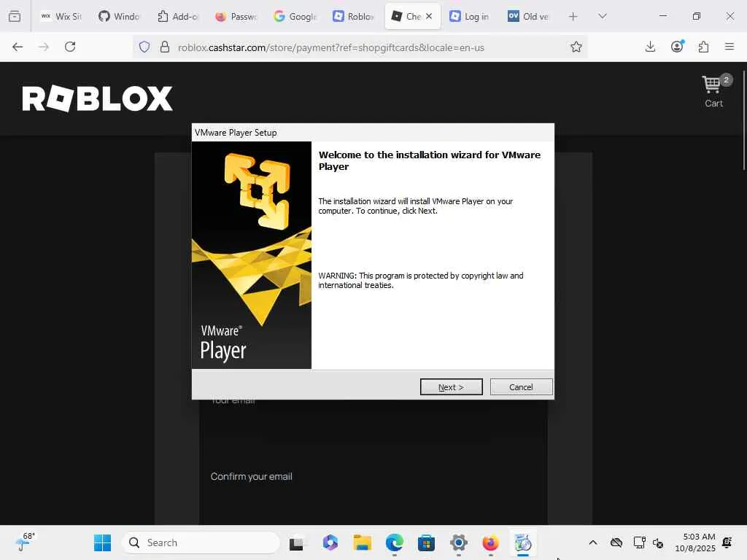Bookmark this page with the star icon
The height and width of the screenshot is (560, 747).
click(576, 47)
